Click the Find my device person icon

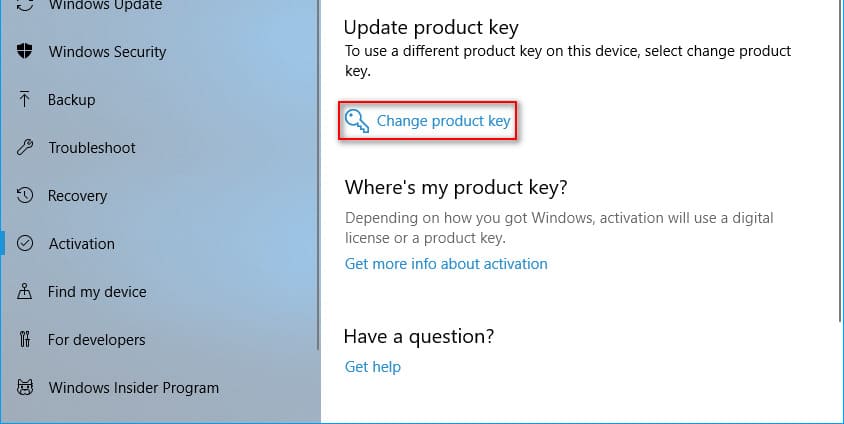click(26, 292)
